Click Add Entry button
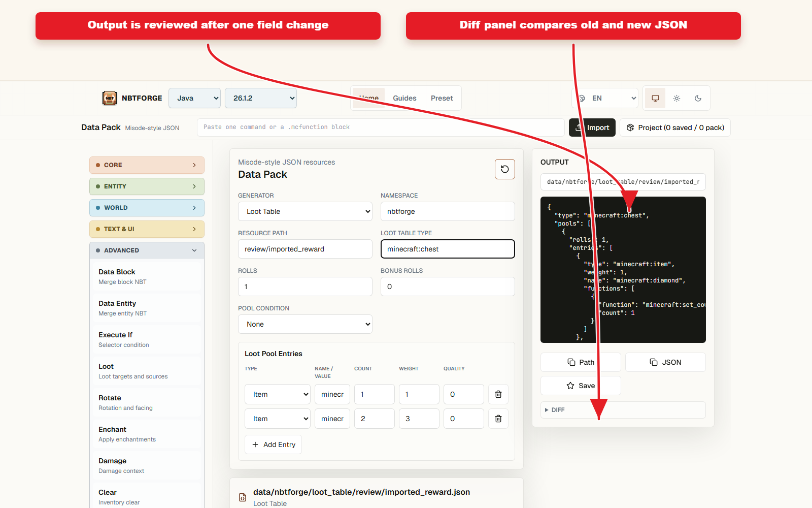Screen dimensions: 812x508 click(x=273, y=444)
